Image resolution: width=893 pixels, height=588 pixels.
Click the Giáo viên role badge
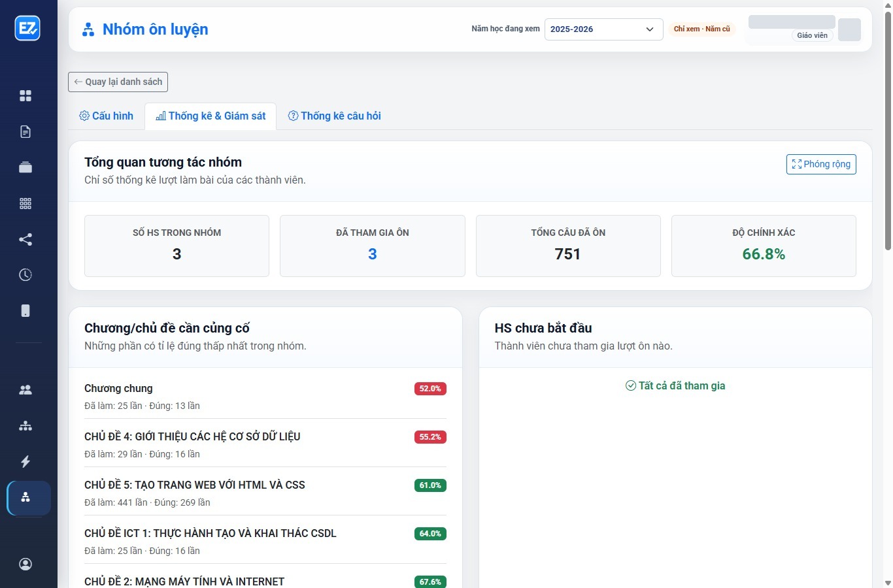(812, 35)
